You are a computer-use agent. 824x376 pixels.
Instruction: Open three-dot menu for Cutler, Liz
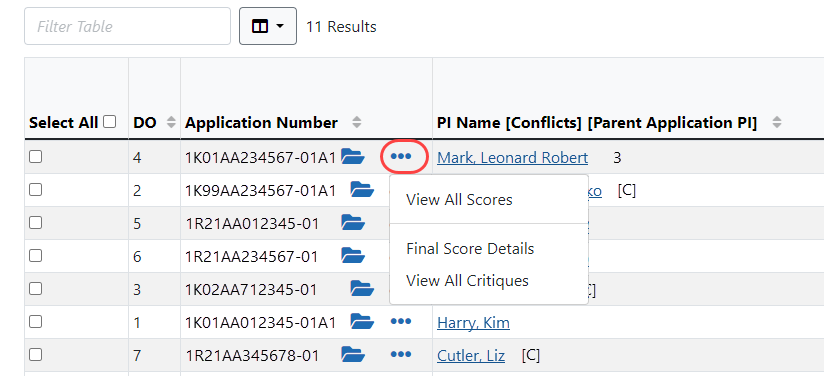[401, 354]
